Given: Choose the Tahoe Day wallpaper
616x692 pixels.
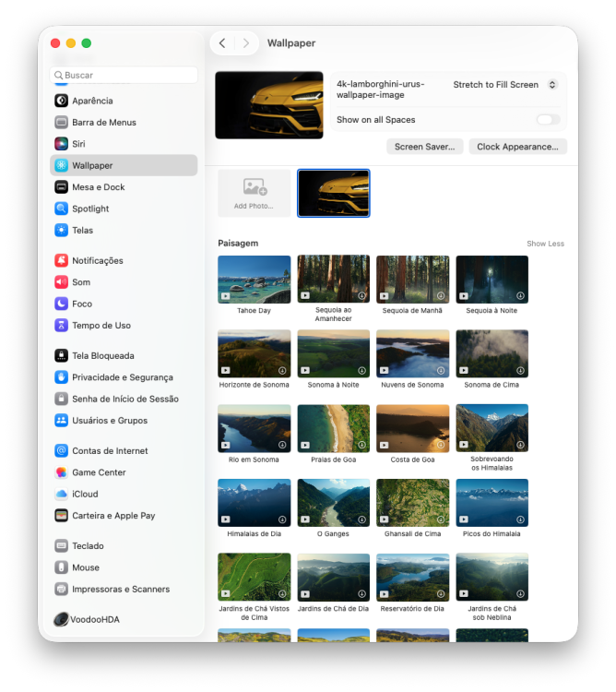Looking at the screenshot, I should 254,280.
